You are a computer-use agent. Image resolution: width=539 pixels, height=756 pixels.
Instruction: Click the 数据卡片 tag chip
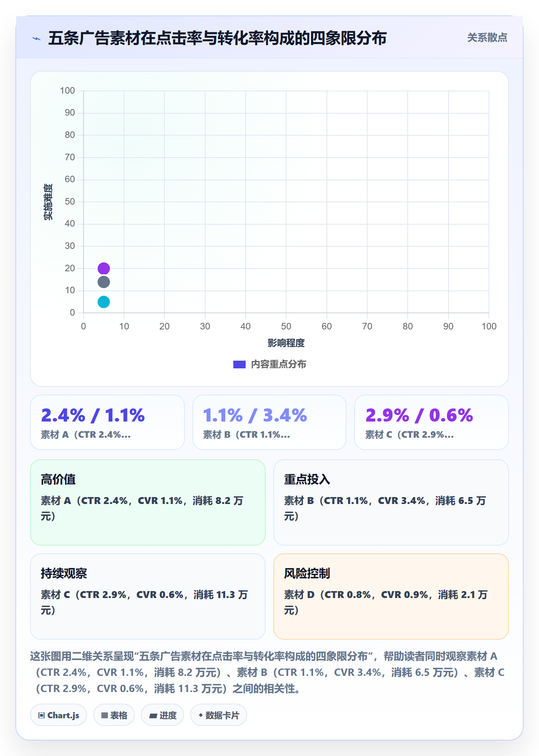click(x=219, y=715)
